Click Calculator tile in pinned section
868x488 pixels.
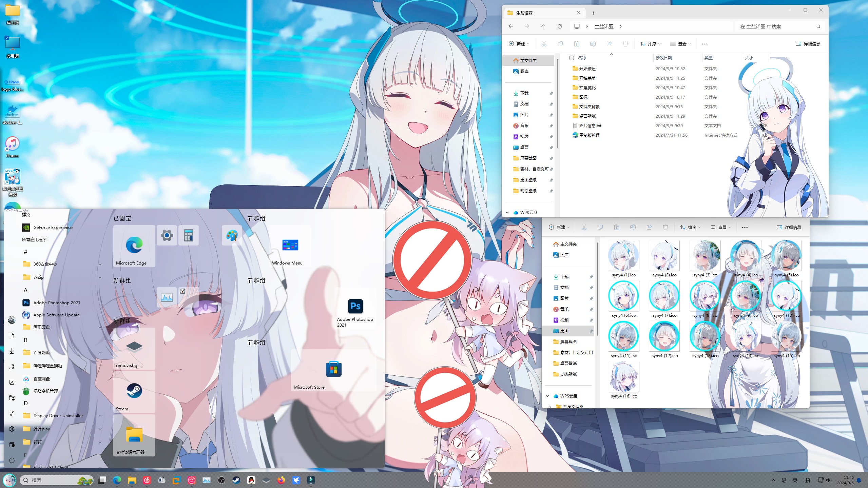click(x=188, y=235)
